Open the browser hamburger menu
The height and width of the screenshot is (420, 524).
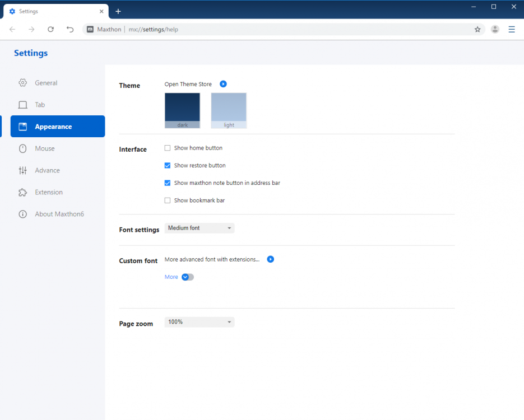pos(512,29)
